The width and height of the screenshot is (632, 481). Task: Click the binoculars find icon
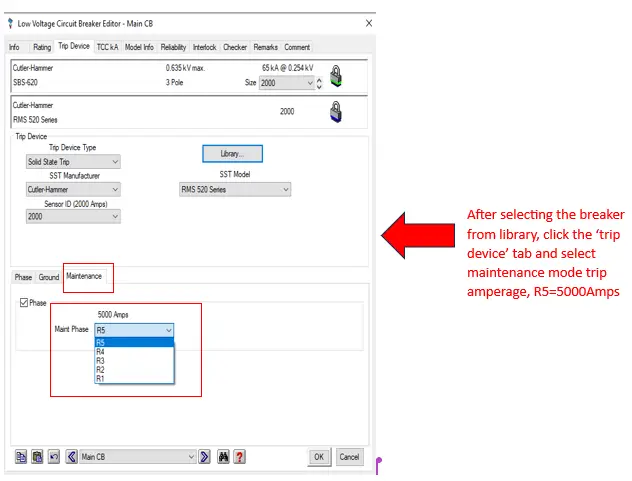[x=223, y=457]
